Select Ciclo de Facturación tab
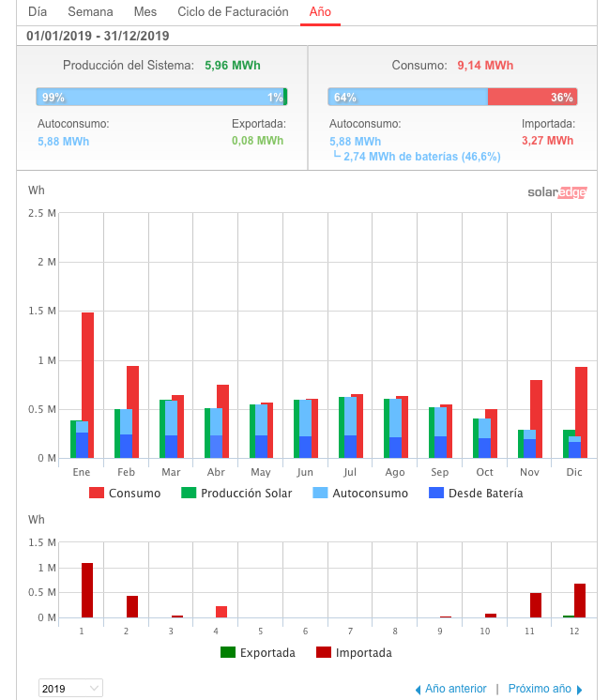 233,11
